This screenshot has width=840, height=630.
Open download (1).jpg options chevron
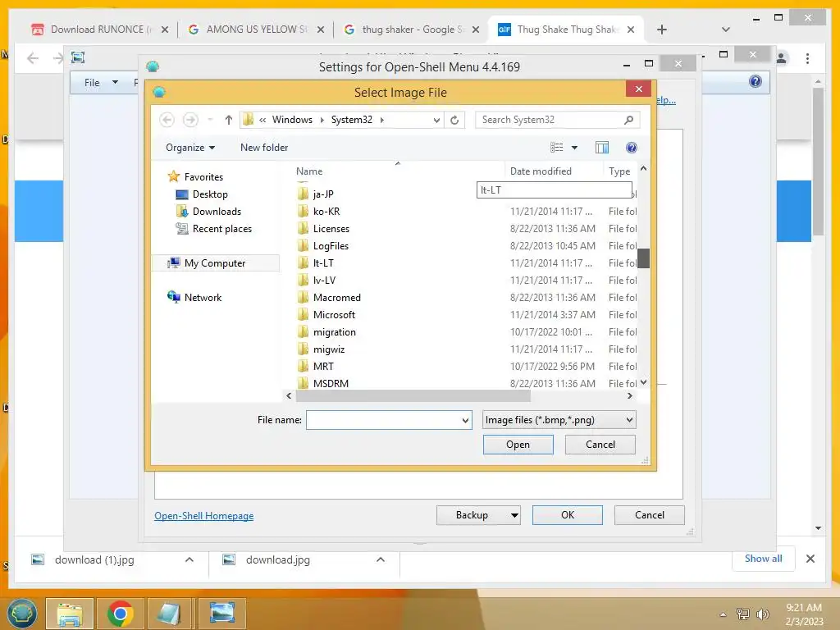pos(189,559)
